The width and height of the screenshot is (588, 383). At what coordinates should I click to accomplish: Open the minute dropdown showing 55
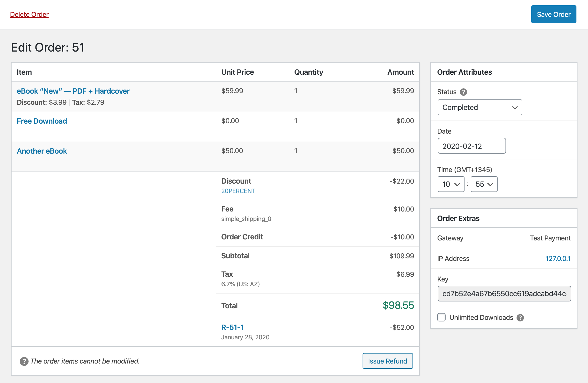(484, 184)
